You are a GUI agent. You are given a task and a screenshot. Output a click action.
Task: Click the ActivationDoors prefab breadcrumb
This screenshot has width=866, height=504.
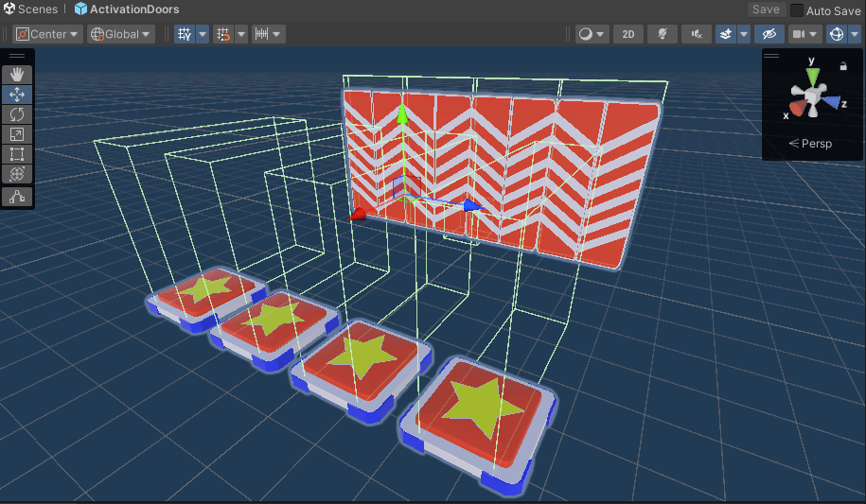pyautogui.click(x=127, y=9)
